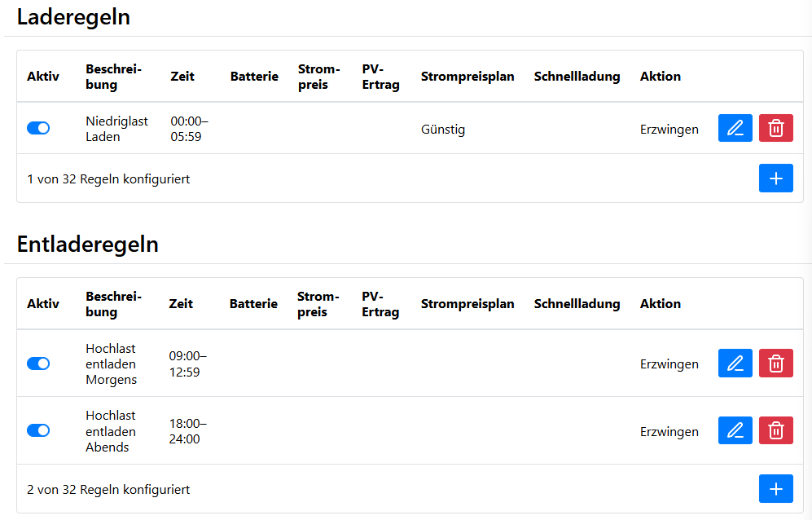
Task: Click the Laderegeln section heading
Action: click(73, 17)
